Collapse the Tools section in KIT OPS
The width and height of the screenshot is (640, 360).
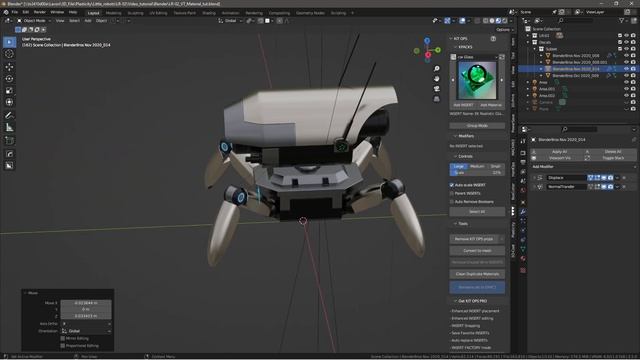point(456,224)
